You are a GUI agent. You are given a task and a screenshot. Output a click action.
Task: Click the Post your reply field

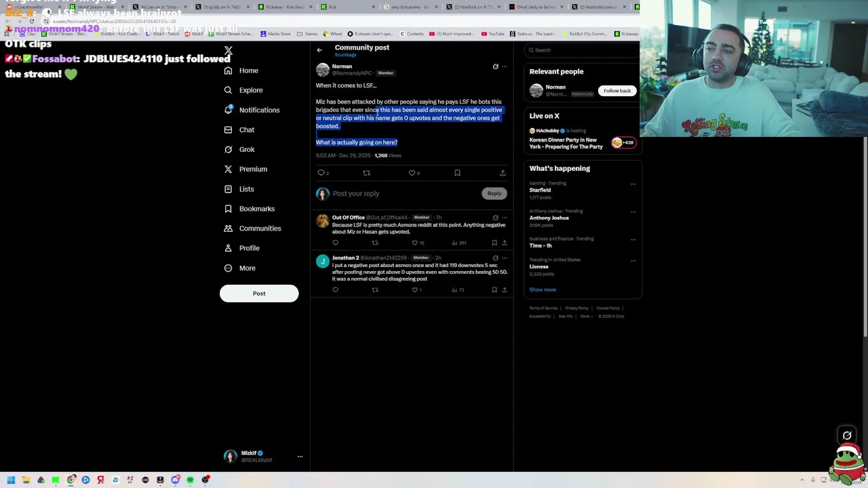406,194
